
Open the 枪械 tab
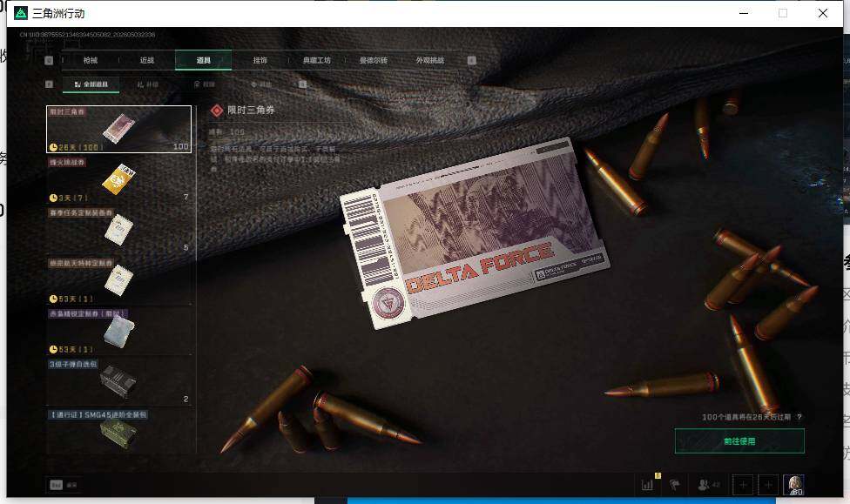91,60
